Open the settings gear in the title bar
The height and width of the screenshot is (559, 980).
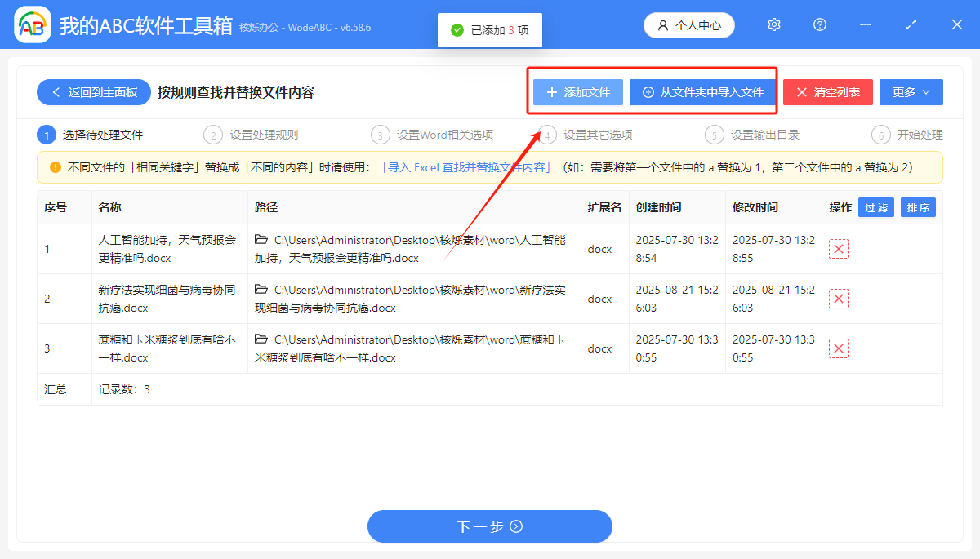point(773,24)
